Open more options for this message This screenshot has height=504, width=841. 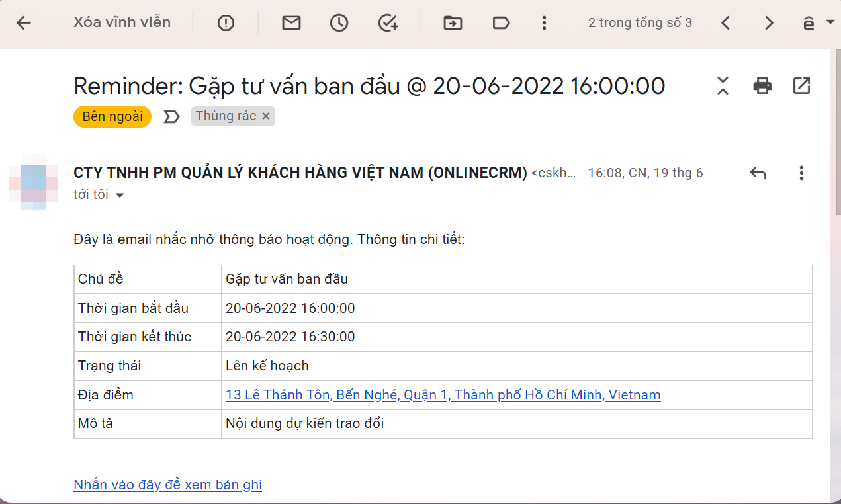tap(801, 173)
